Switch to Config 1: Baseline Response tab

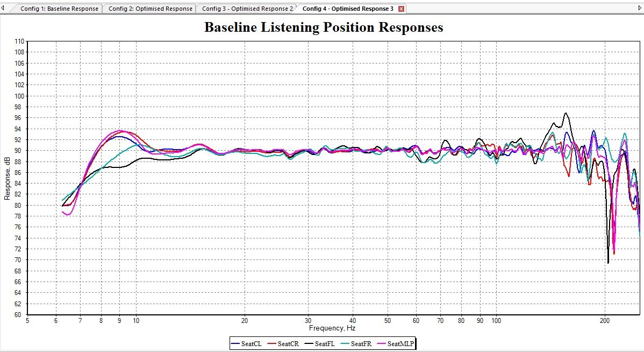pyautogui.click(x=59, y=9)
